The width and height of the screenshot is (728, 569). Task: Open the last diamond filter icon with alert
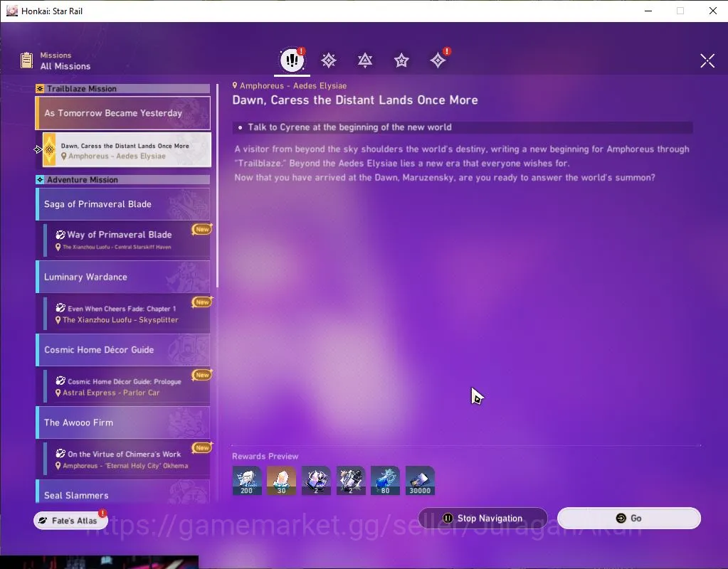click(438, 60)
